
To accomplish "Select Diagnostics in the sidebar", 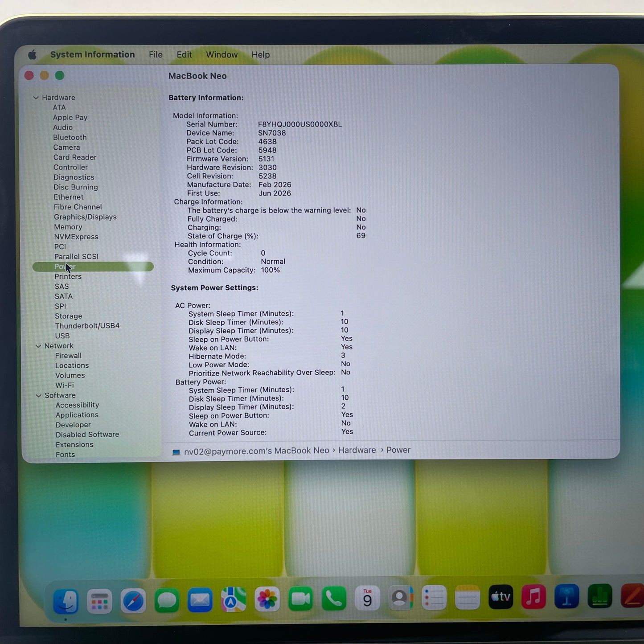I will tap(74, 177).
